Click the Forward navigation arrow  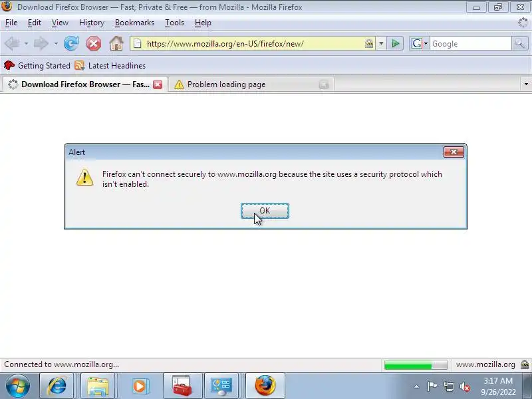(41, 43)
